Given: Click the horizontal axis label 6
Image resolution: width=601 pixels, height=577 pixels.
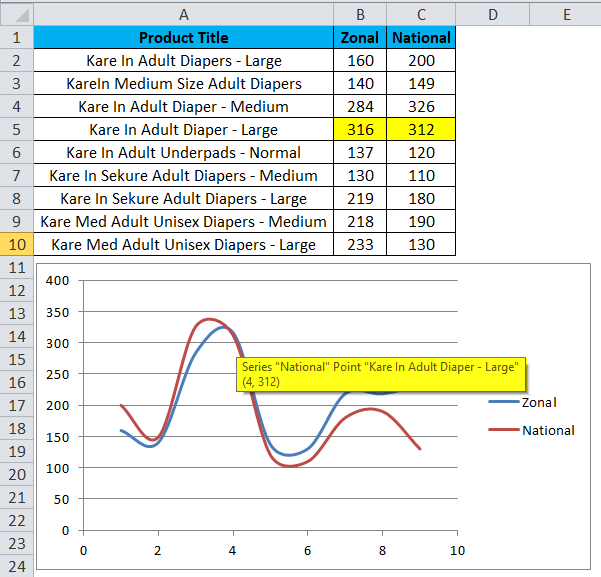Looking at the screenshot, I should click(307, 551).
